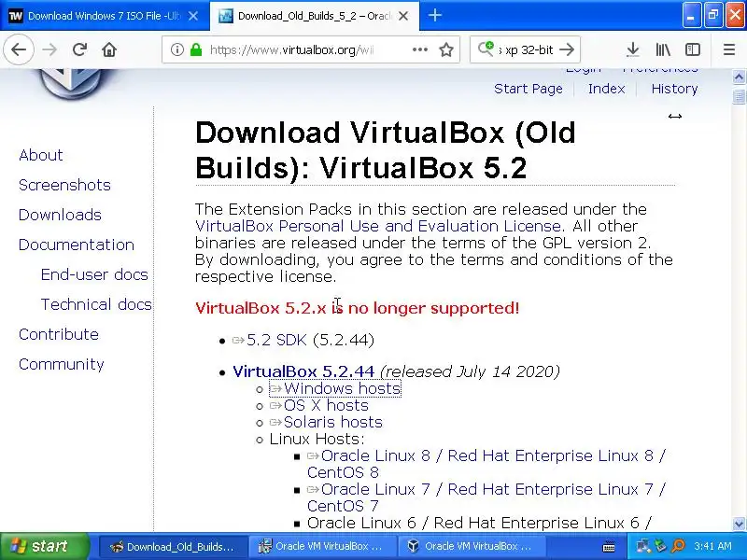Image resolution: width=747 pixels, height=560 pixels.
Task: Open the browser home page
Action: (x=109, y=49)
